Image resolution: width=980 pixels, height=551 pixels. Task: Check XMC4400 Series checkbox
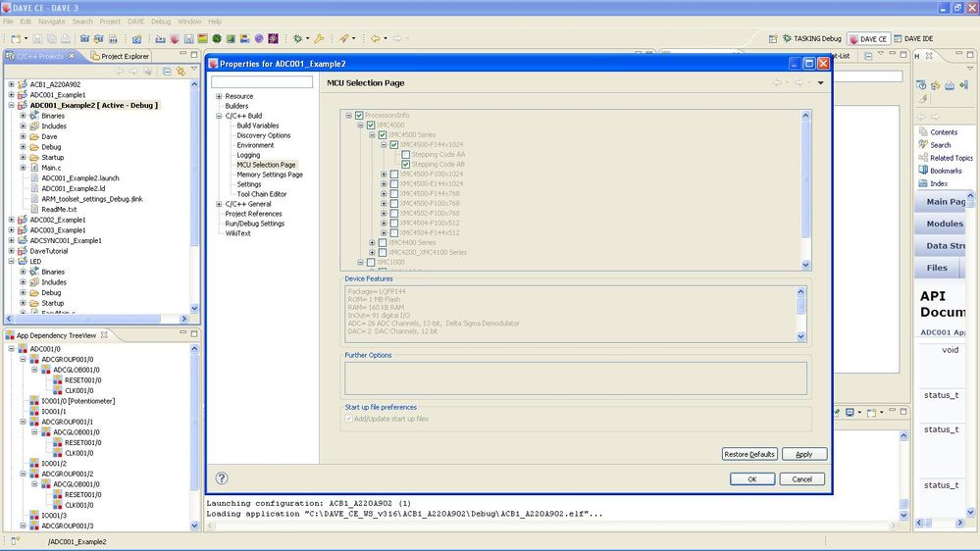click(x=383, y=242)
